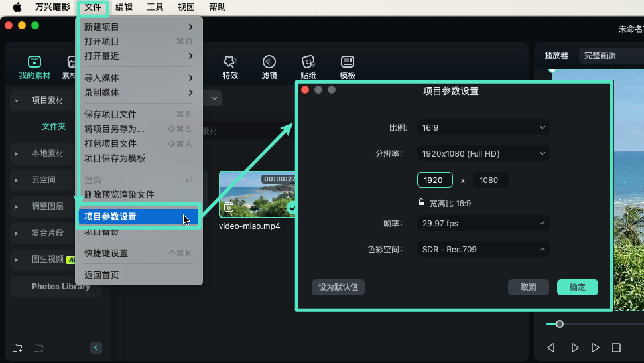Stop playback with the square button

[x=616, y=348]
